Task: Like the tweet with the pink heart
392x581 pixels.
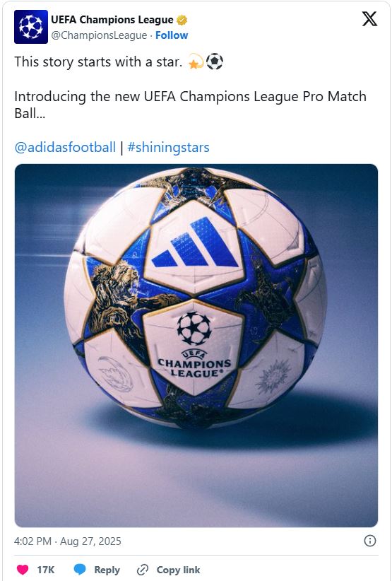Action: [23, 570]
